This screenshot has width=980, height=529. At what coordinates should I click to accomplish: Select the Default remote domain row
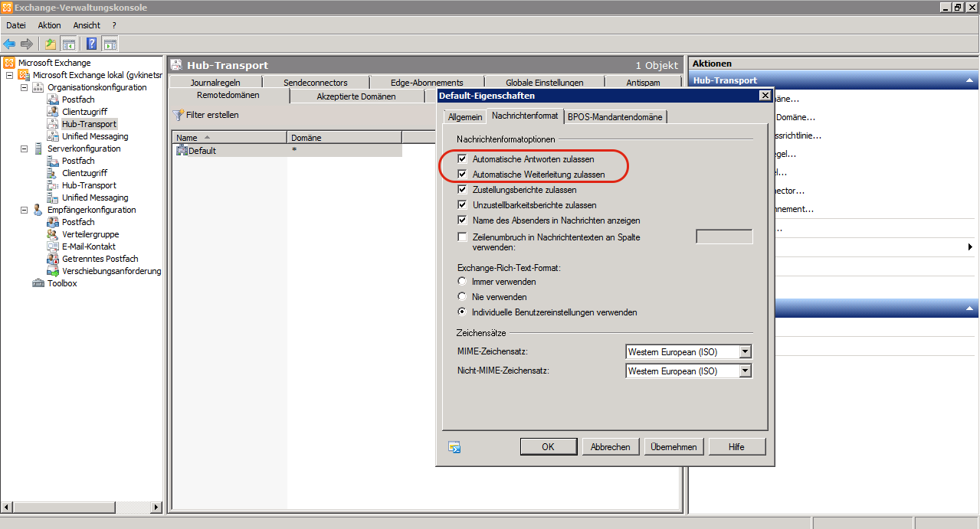tap(287, 151)
